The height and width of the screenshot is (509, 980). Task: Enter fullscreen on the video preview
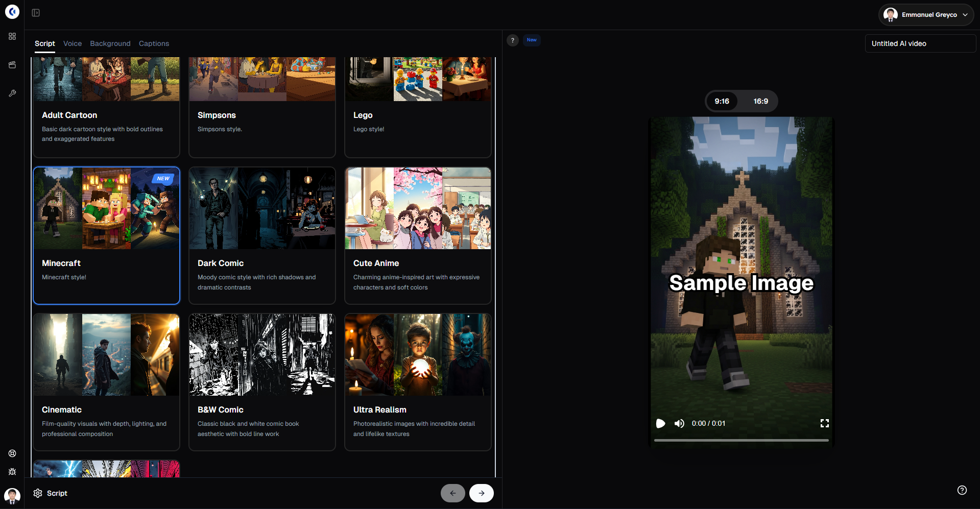[824, 423]
